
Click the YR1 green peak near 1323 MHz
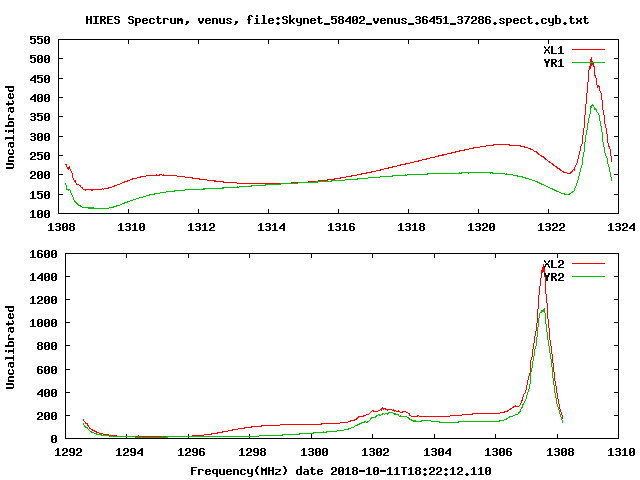593,106
